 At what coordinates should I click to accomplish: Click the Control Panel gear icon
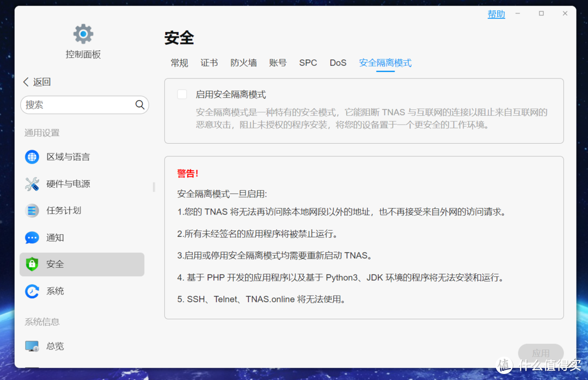click(x=83, y=34)
